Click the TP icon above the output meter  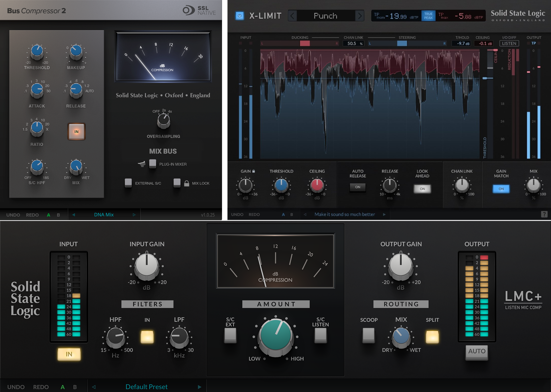pyautogui.click(x=534, y=43)
